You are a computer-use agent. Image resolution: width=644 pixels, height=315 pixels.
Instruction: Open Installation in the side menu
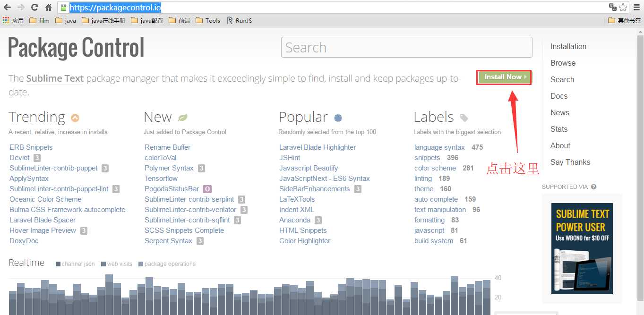tap(568, 46)
